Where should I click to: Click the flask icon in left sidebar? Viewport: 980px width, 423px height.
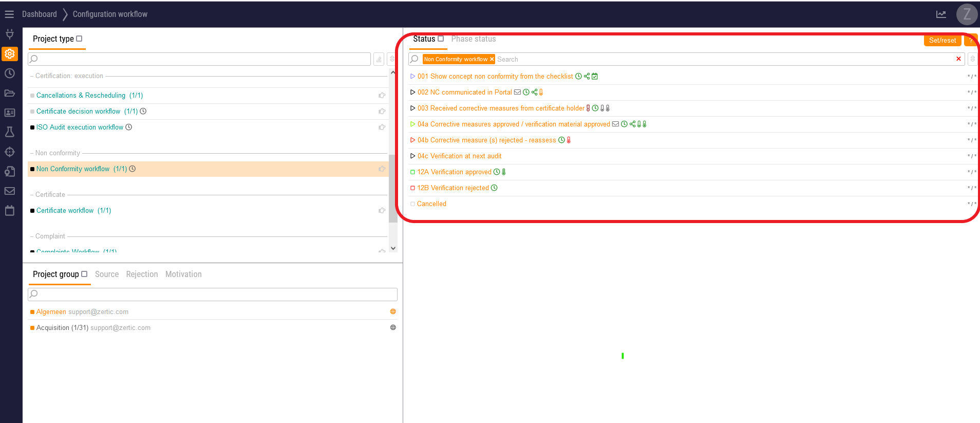tap(9, 132)
